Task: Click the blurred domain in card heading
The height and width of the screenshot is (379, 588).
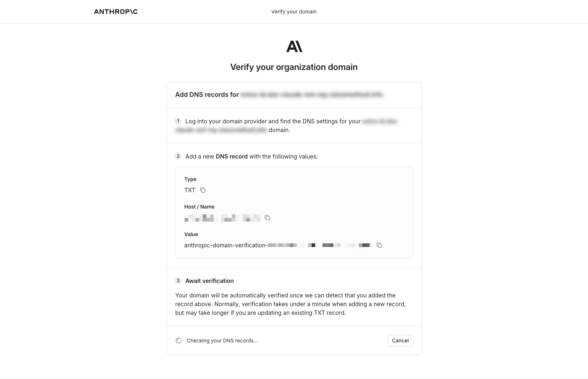Action: pos(311,95)
